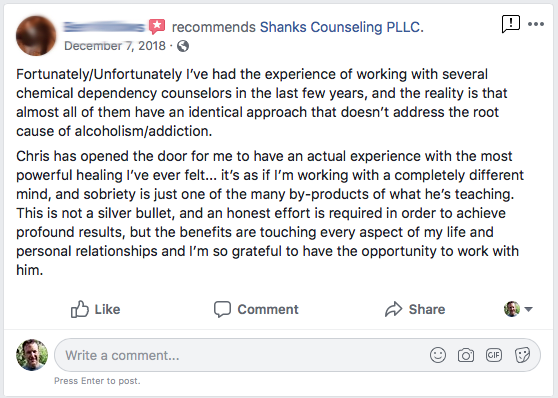The height and width of the screenshot is (398, 558).
Task: Open the emoji picker smiley icon
Action: tap(438, 355)
